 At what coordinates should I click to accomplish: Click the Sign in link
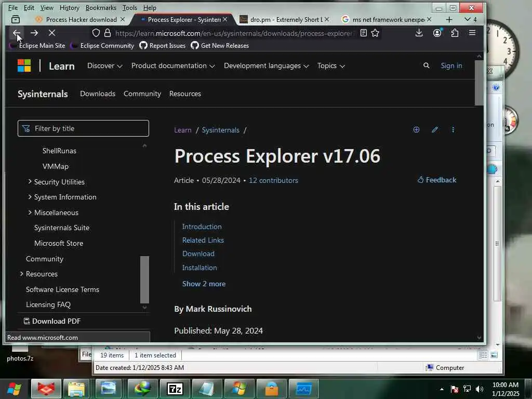tap(451, 66)
